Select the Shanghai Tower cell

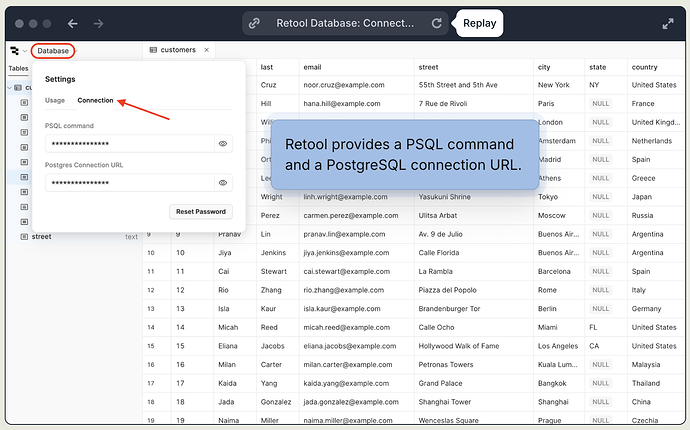473,402
